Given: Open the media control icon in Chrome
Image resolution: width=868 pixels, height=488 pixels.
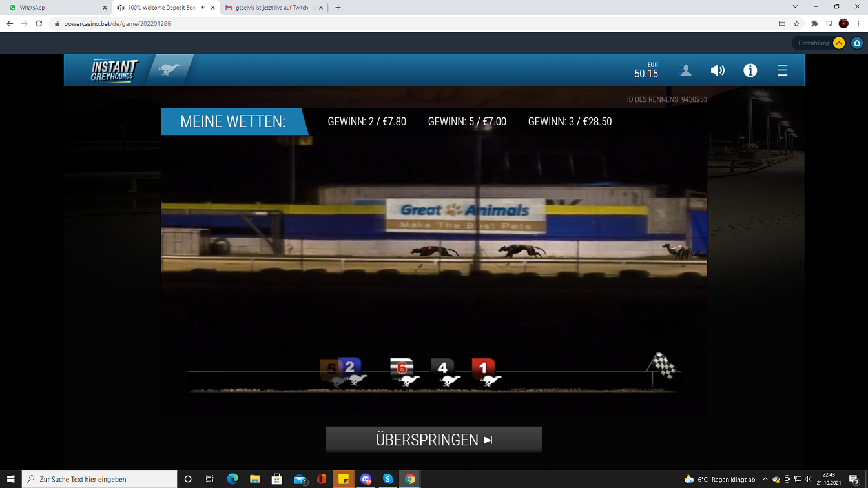Looking at the screenshot, I should click(829, 23).
